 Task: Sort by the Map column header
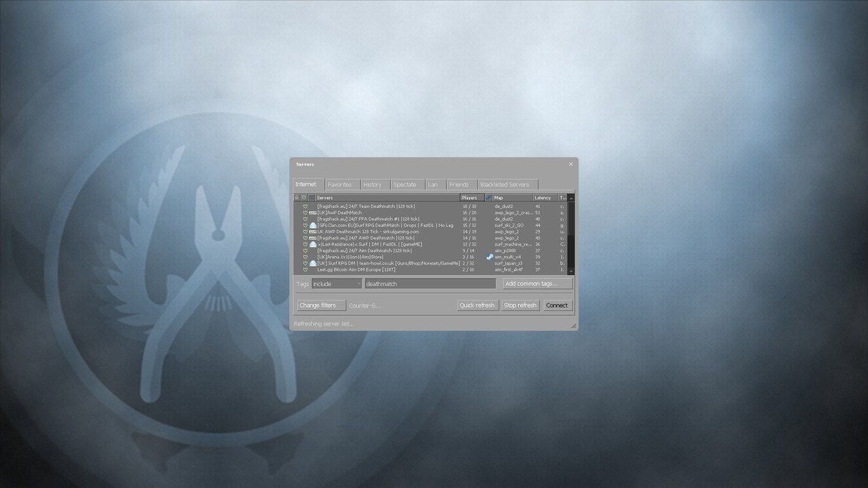(512, 198)
